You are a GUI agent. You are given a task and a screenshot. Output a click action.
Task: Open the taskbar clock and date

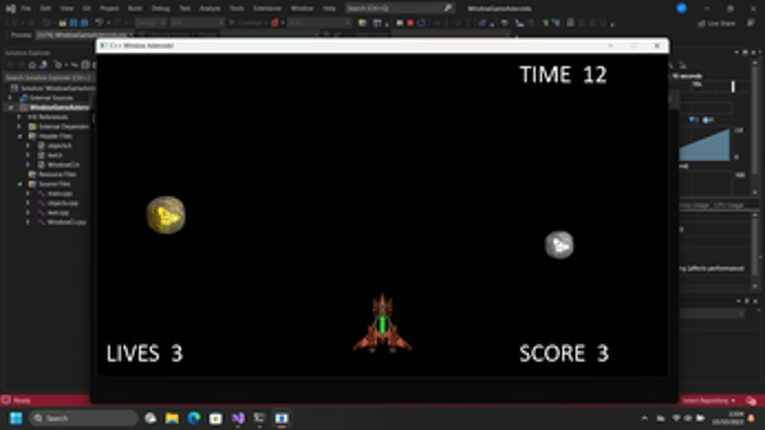pos(727,418)
